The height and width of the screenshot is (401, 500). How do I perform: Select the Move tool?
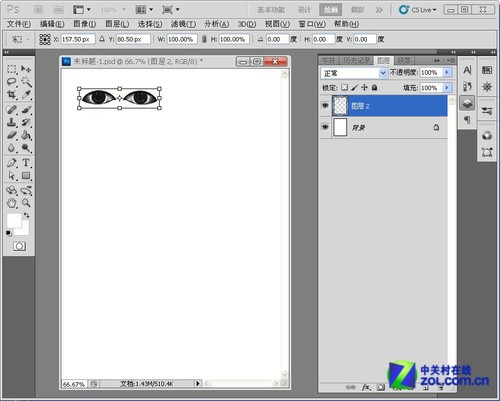point(26,69)
